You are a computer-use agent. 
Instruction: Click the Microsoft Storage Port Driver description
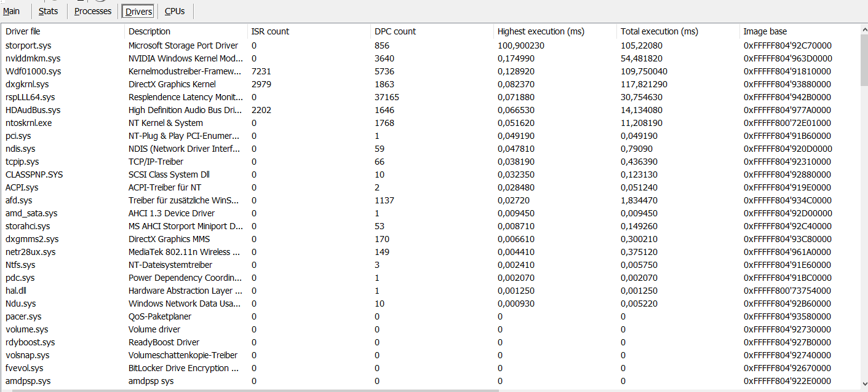pos(183,45)
